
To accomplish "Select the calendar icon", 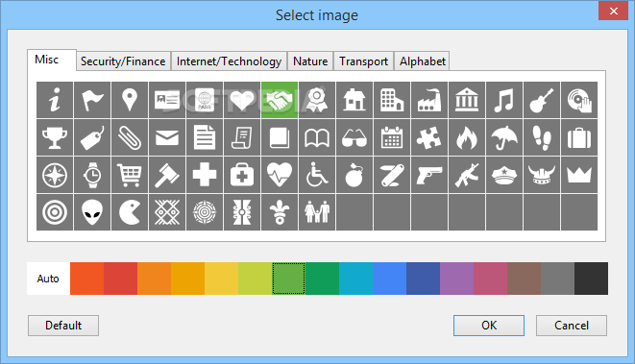I will coord(392,137).
